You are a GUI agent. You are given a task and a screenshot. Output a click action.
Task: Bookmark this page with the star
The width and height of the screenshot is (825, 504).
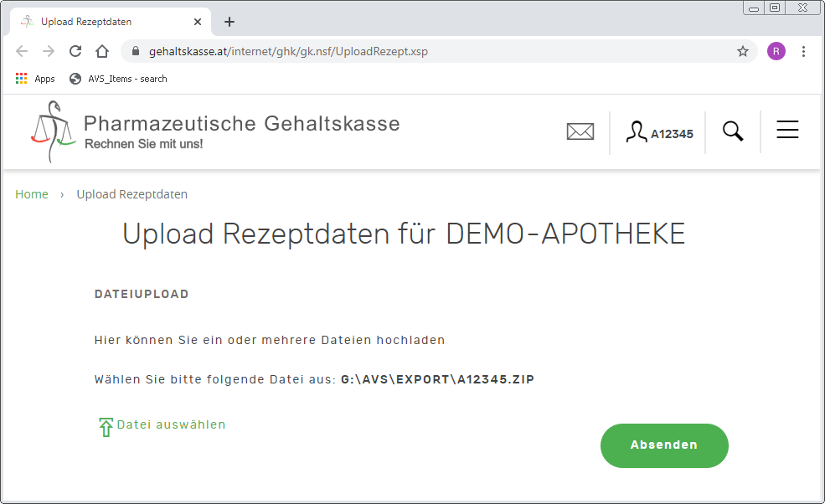[x=742, y=52]
